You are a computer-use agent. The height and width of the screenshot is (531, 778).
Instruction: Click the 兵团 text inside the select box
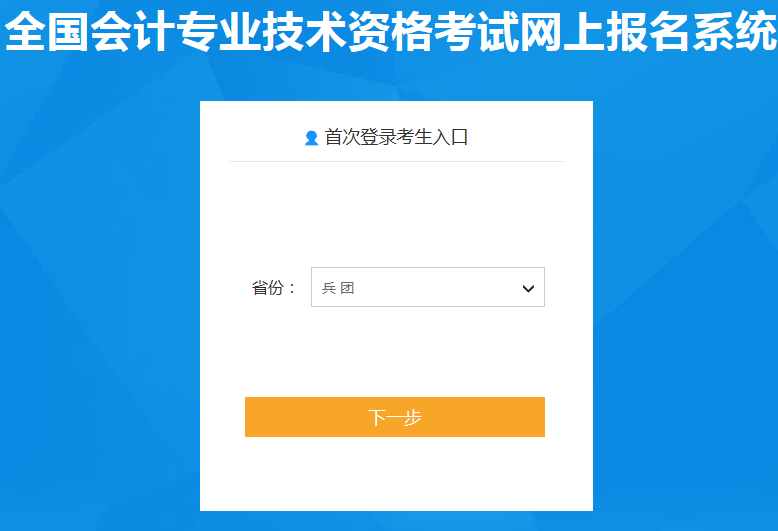point(338,288)
